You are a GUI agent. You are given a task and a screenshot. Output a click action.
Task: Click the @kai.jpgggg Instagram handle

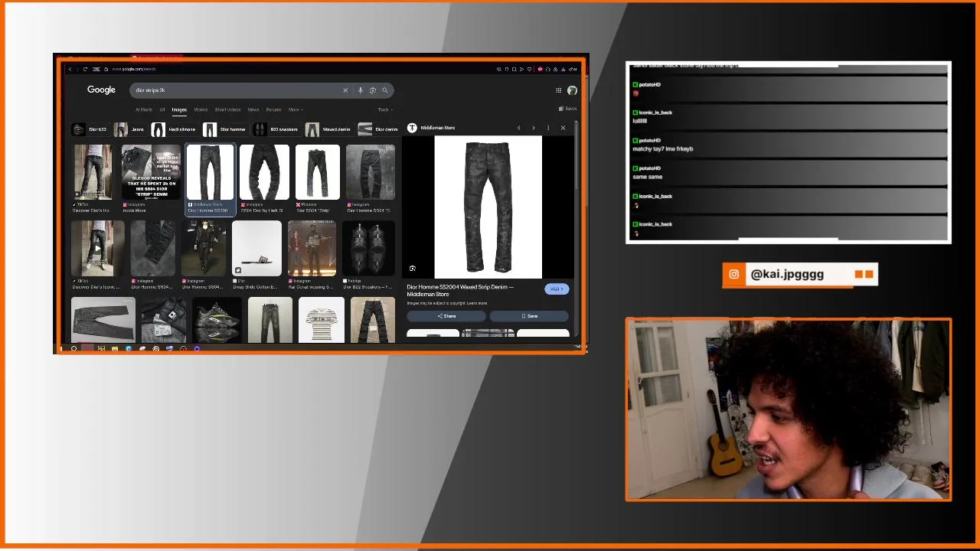pyautogui.click(x=787, y=275)
